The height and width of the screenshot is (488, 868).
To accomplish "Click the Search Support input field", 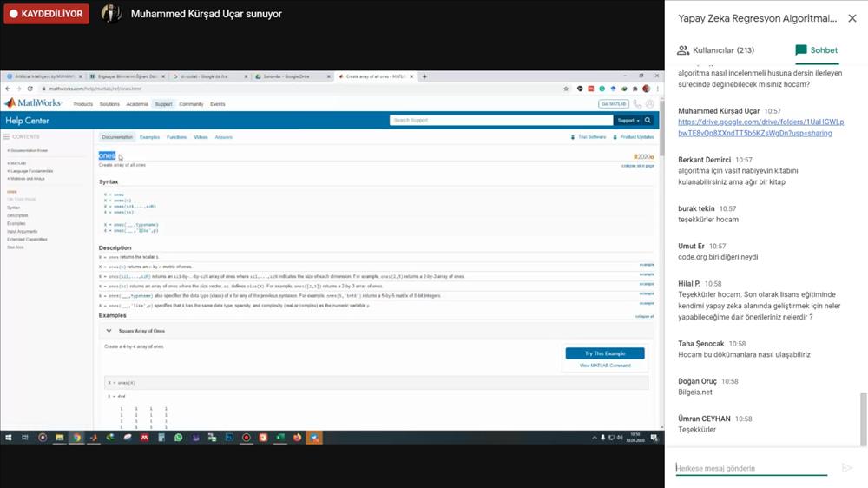I will [x=501, y=120].
